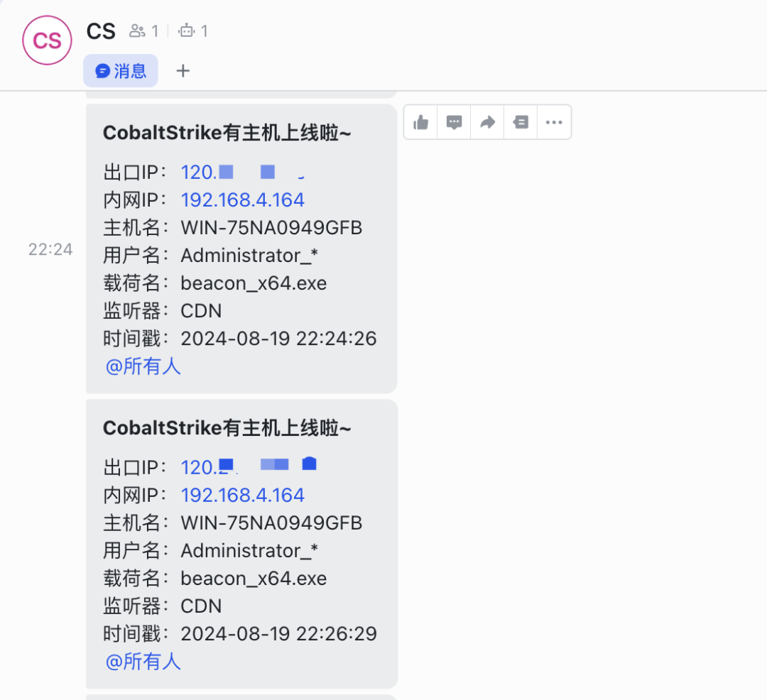Viewport: 767px width, 700px height.
Task: Click the CDN listener value in 22:26:29 message
Action: (x=201, y=606)
